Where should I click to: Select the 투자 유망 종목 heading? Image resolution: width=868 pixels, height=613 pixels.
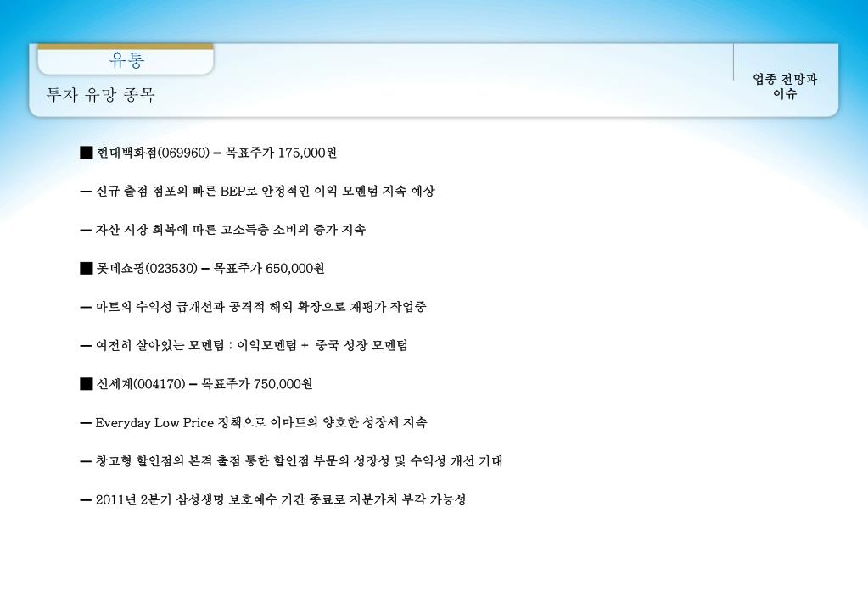[101, 95]
